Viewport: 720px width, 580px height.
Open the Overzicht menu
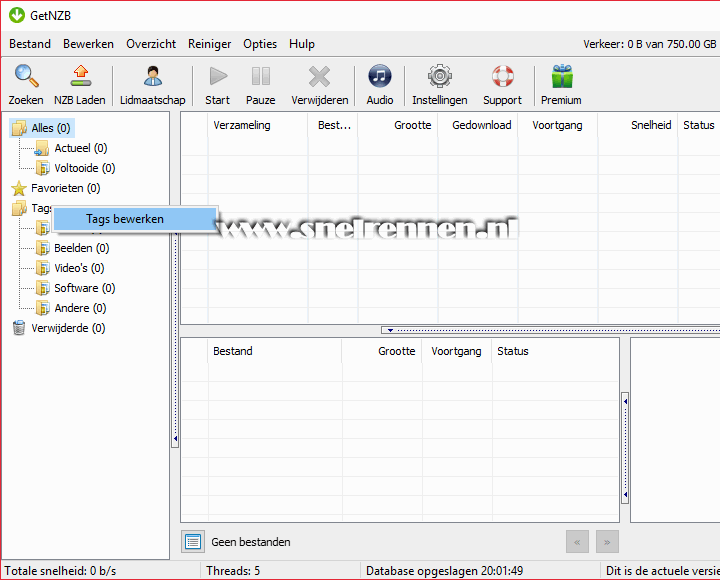click(151, 44)
